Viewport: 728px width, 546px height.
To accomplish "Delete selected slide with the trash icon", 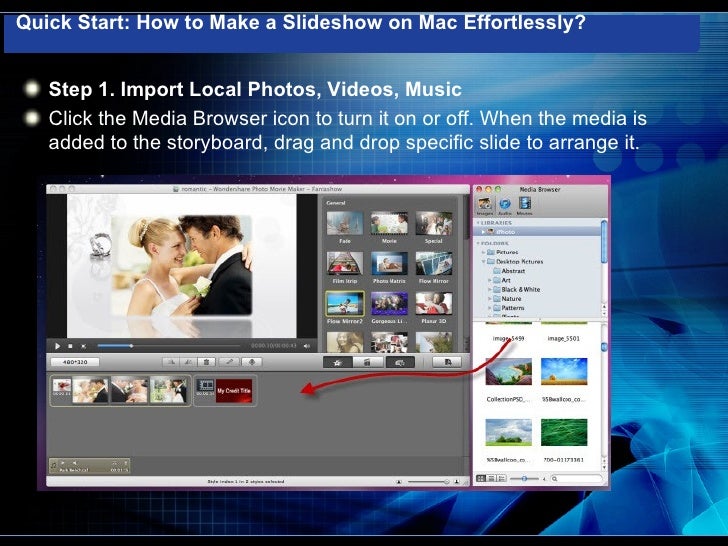I will click(x=206, y=362).
